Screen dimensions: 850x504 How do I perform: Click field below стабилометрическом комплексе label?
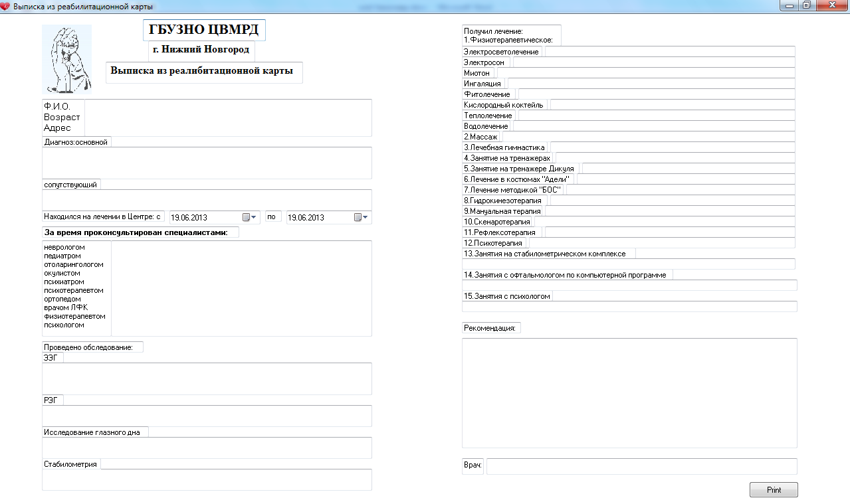629,264
